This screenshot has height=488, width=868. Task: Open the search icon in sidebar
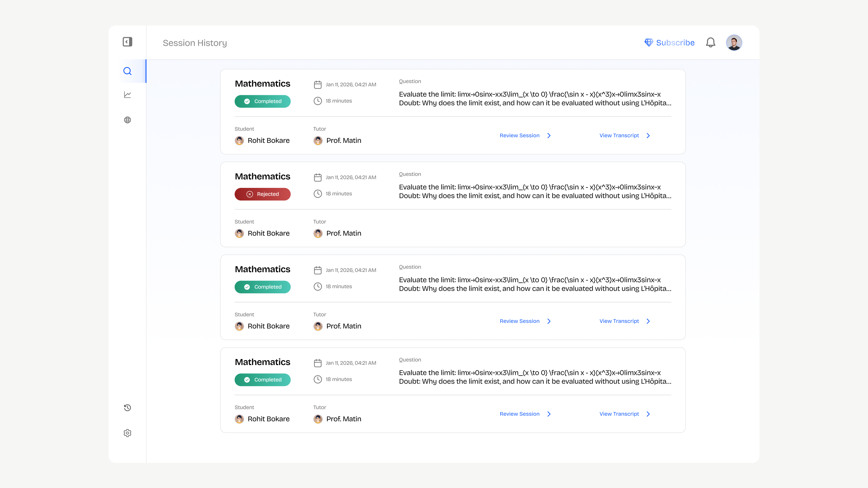pos(127,71)
